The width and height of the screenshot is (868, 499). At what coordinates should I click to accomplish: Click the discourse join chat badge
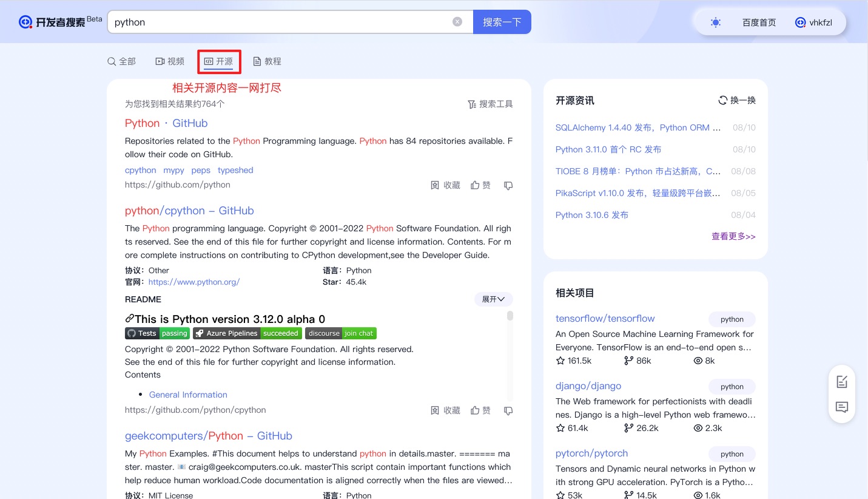(341, 333)
